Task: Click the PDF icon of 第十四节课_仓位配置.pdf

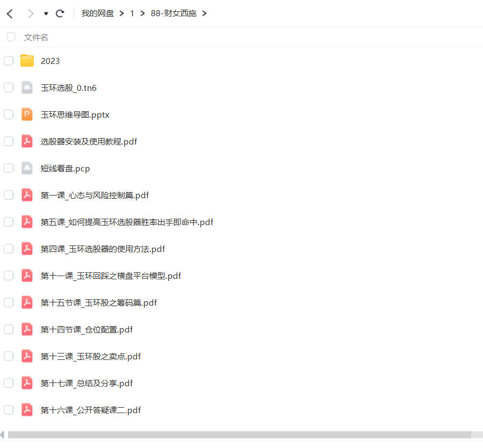Action: pos(27,329)
